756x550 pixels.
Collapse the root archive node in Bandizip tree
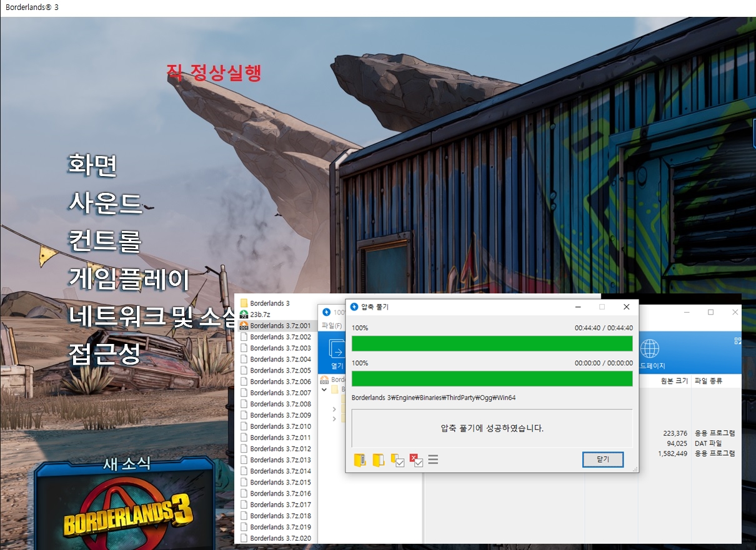click(324, 390)
